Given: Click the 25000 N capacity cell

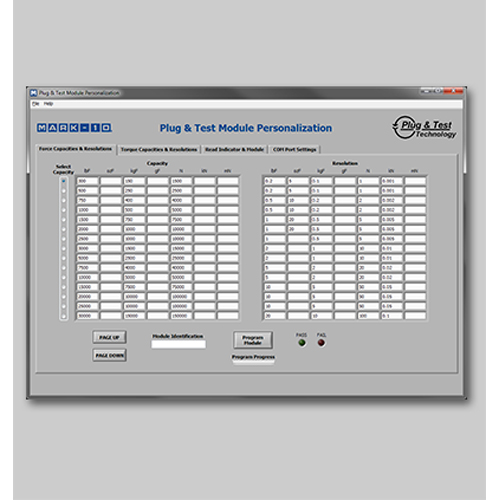Looking at the screenshot, I should tap(181, 258).
